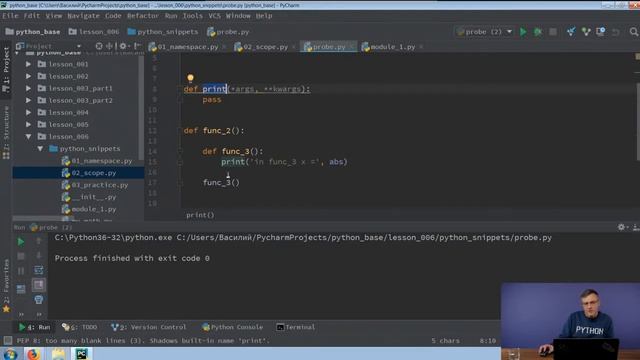Commit changes using the green VCS icon
Viewport: 640px width, 360px height.
click(x=586, y=32)
